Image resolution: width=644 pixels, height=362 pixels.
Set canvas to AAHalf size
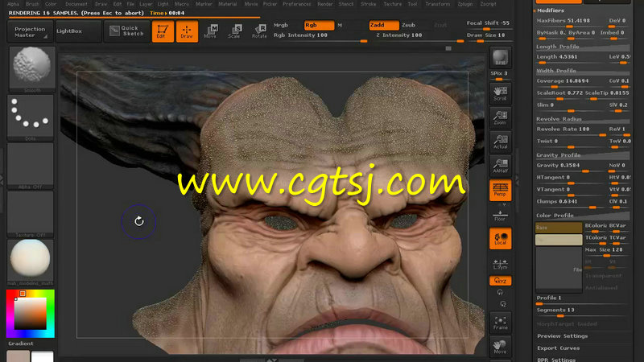pyautogui.click(x=500, y=166)
